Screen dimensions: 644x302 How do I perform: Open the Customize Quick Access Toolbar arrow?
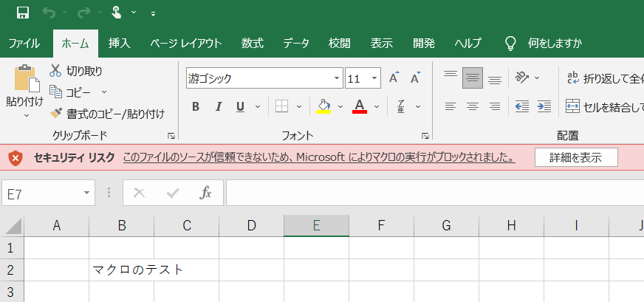153,14
